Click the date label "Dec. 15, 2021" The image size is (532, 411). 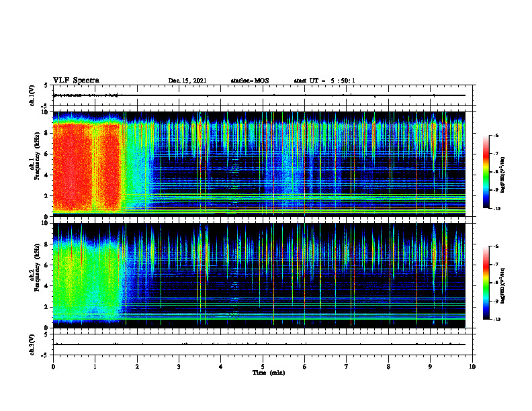pos(187,81)
